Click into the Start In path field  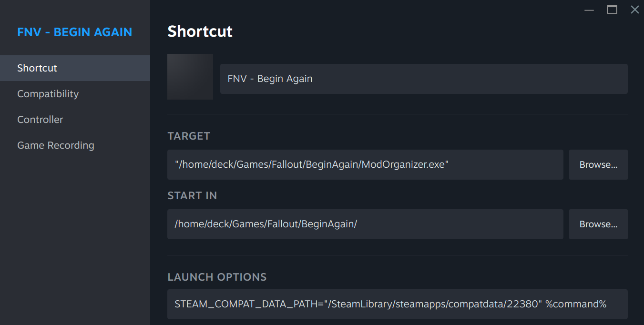tap(365, 224)
